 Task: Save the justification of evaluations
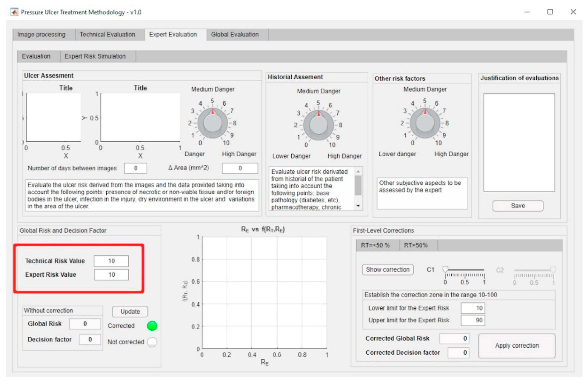point(518,206)
